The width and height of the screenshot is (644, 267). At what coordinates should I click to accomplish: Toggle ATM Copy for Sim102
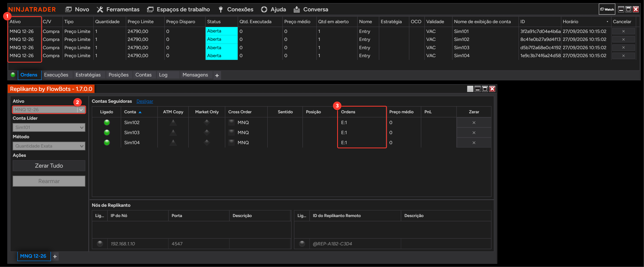point(173,123)
